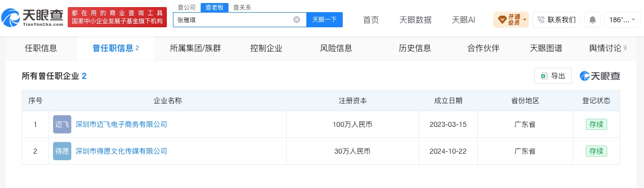Open the 风险信息 tab
Image resolution: width=644 pixels, height=188 pixels.
point(336,49)
